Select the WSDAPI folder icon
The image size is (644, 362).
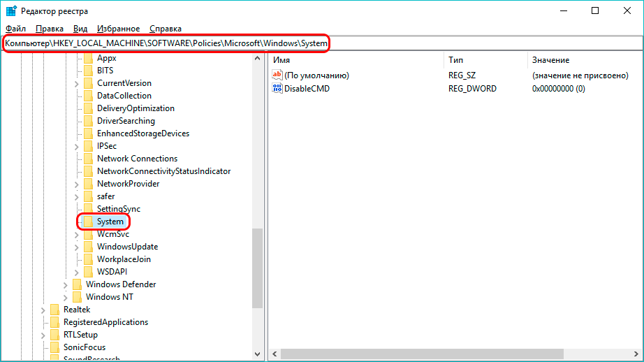[88, 272]
